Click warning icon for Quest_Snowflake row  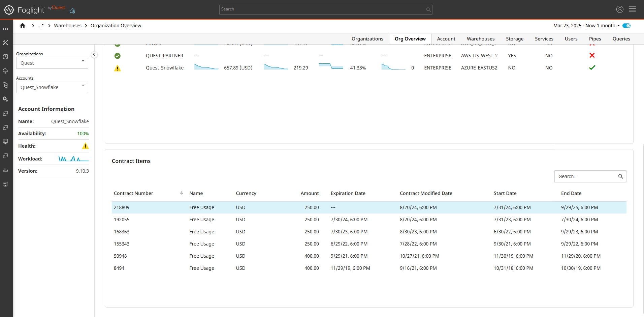pos(118,68)
